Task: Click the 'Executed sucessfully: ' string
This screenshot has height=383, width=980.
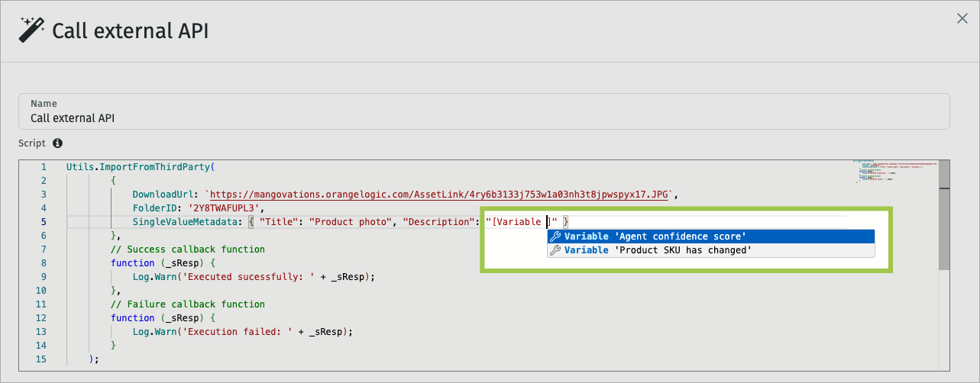Action: click(x=248, y=277)
